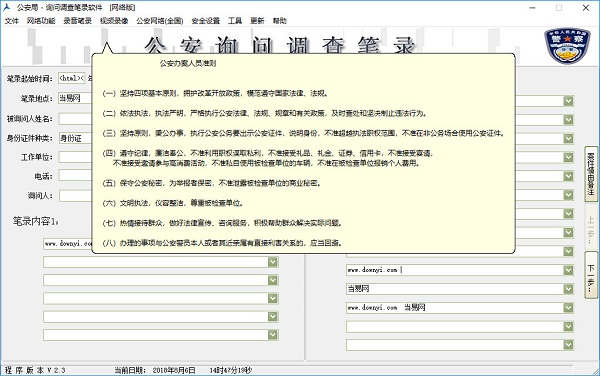Click status bar text 程序版本 V 2.3
The image size is (600, 376).
35,370
